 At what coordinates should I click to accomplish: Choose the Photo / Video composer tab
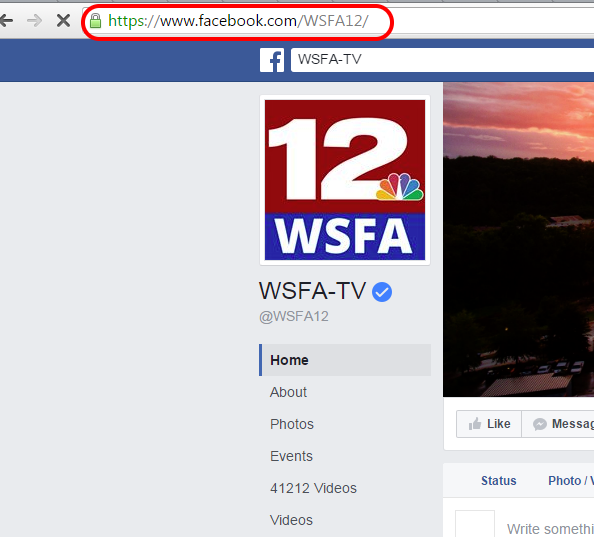point(571,481)
